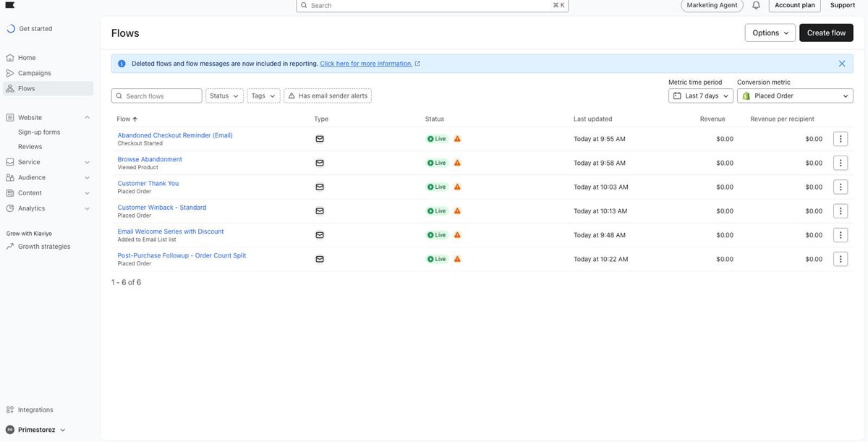Open the Browse Abandonment flow
Screen dimensions: 868x442
click(x=150, y=159)
